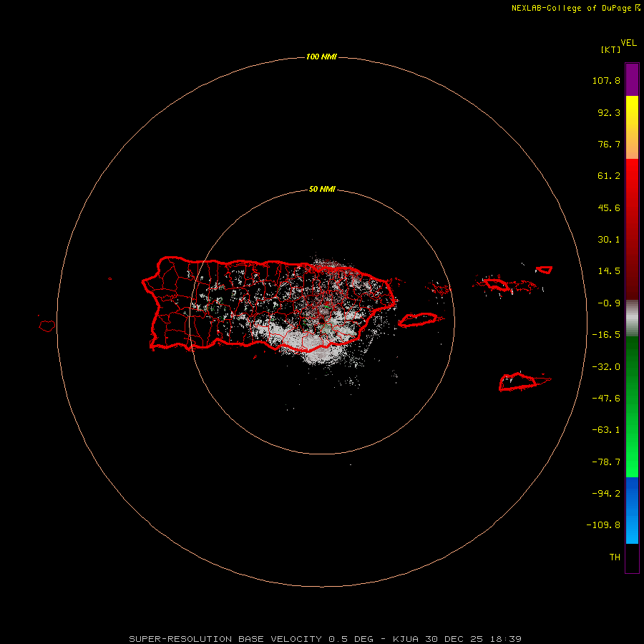This screenshot has width=644, height=644.
Task: Click the 14.5 velocity scale value
Action: (609, 271)
